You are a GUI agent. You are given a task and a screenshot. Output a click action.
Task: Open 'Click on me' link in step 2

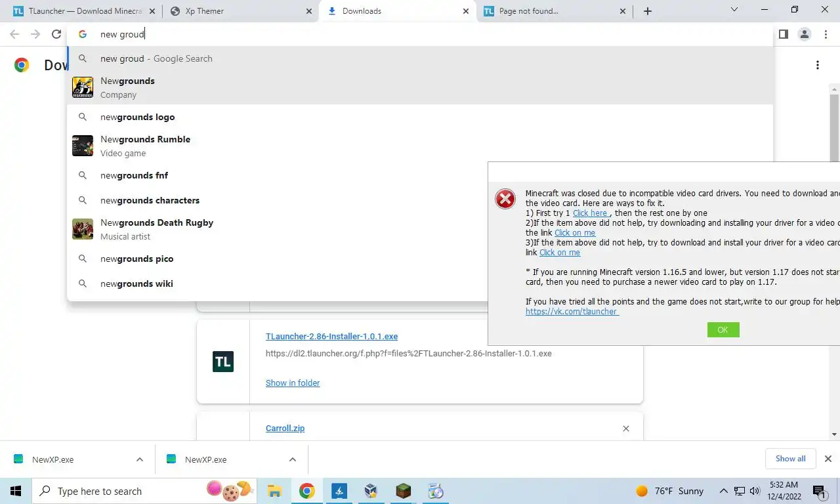click(x=575, y=232)
